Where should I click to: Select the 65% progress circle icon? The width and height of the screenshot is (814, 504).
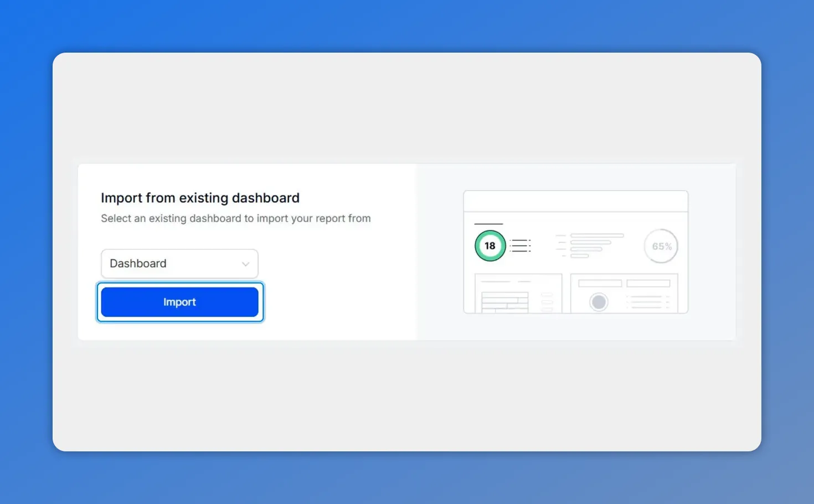point(661,246)
